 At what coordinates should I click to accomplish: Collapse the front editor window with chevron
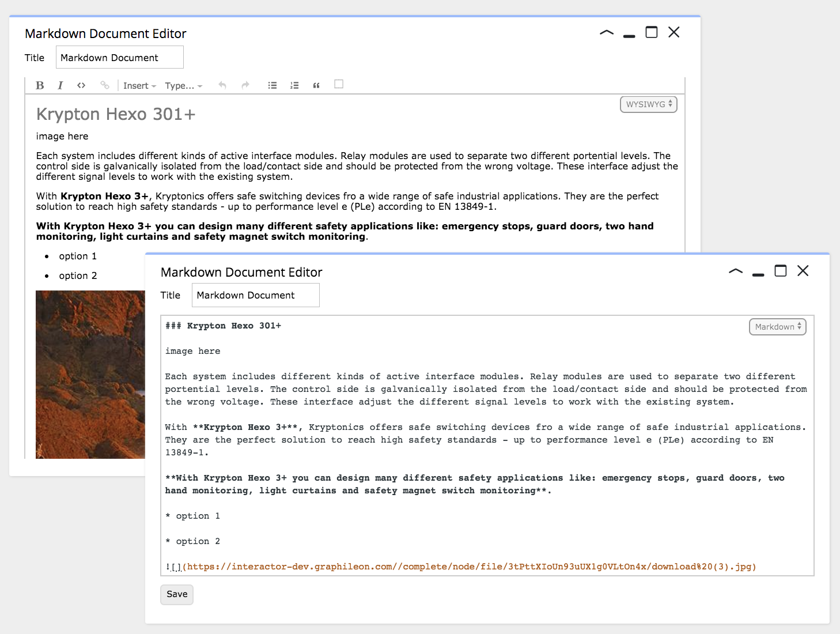pos(736,271)
